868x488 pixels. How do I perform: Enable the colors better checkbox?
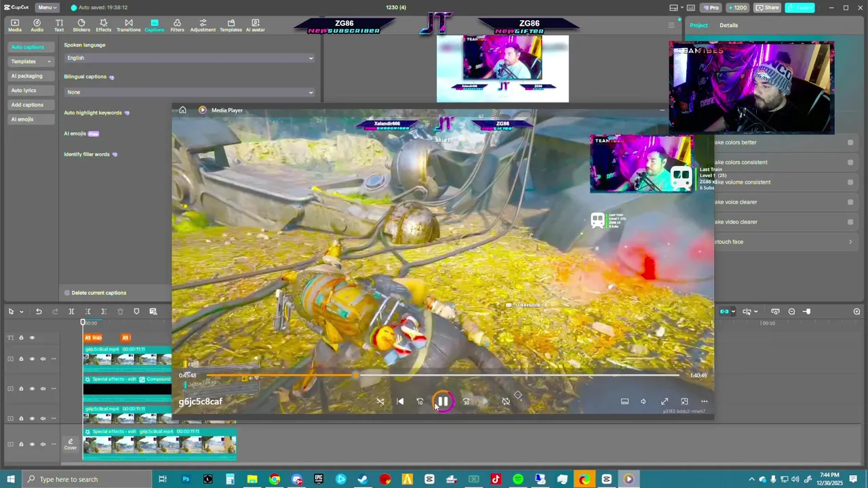click(850, 142)
